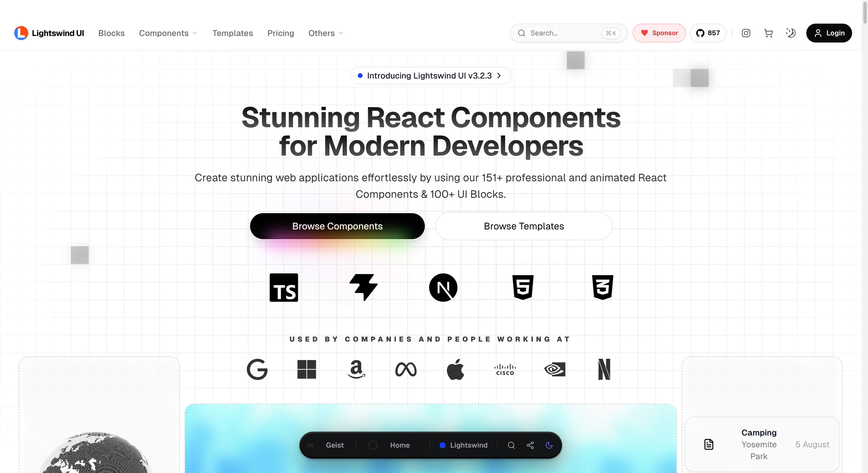This screenshot has width=868, height=473.
Task: Open the Pricing nav item
Action: tap(281, 33)
